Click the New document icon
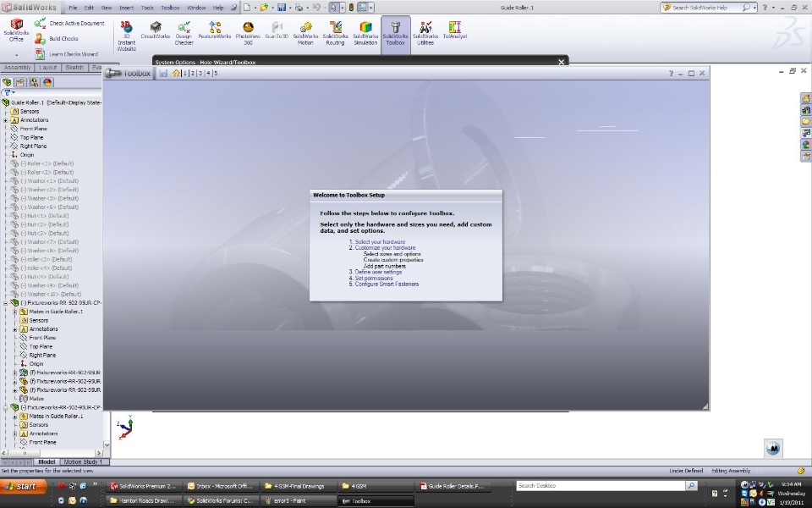This screenshot has width=812, height=508. pyautogui.click(x=247, y=8)
